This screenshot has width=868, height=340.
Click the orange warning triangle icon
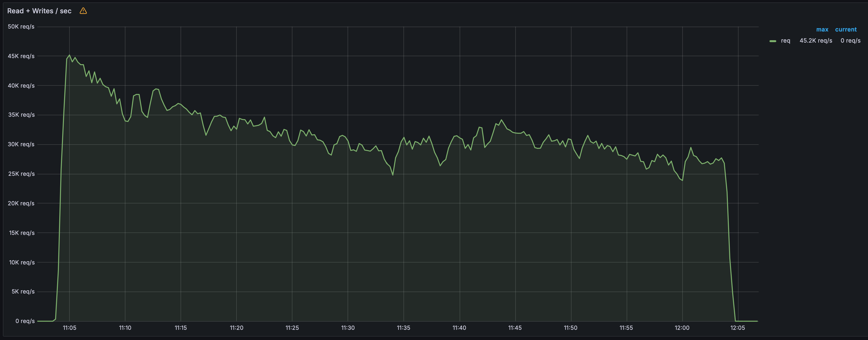[x=83, y=11]
